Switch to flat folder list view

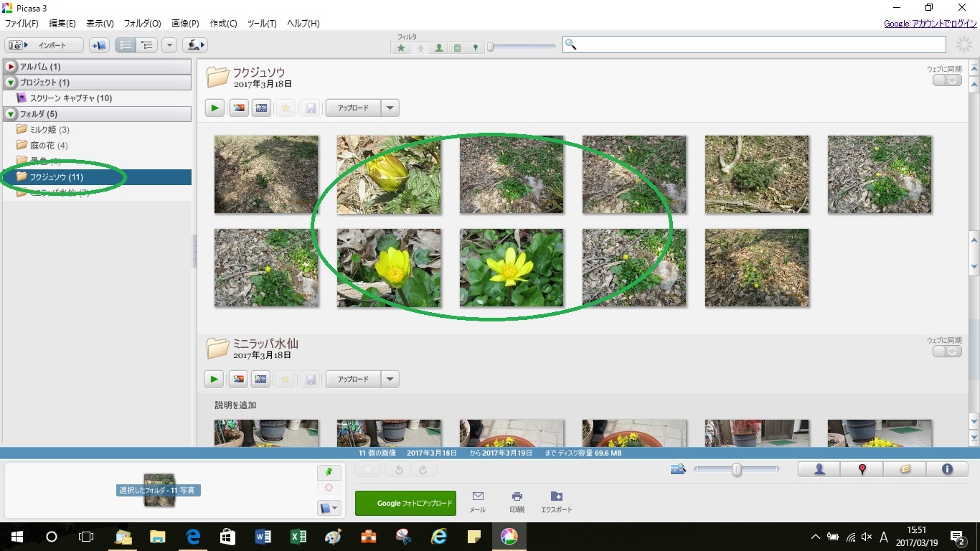[x=126, y=45]
